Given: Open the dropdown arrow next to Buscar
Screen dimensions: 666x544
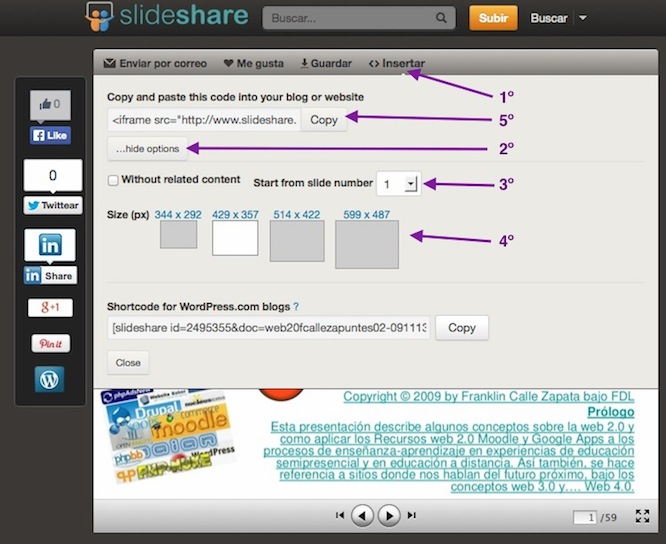Looking at the screenshot, I should coord(583,18).
